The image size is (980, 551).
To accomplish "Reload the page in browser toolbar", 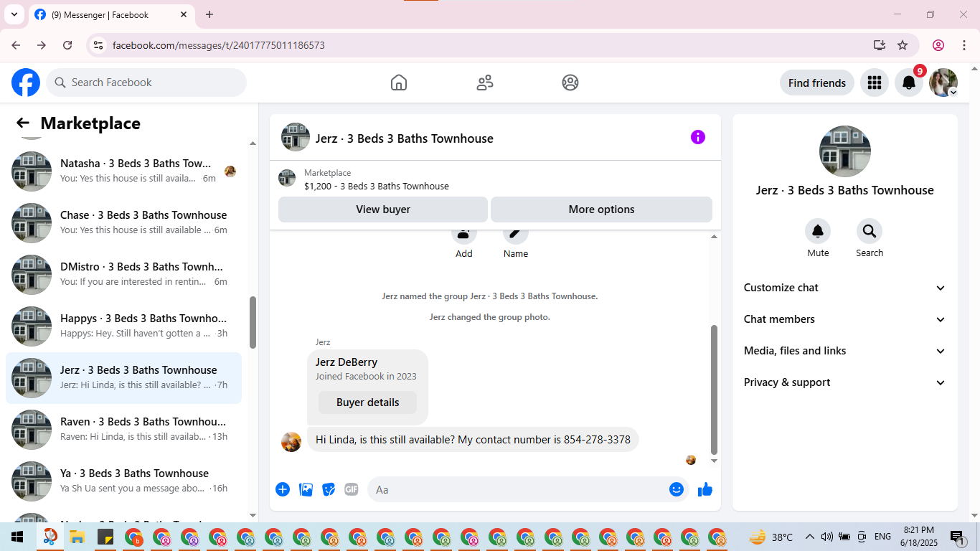I will click(x=67, y=45).
